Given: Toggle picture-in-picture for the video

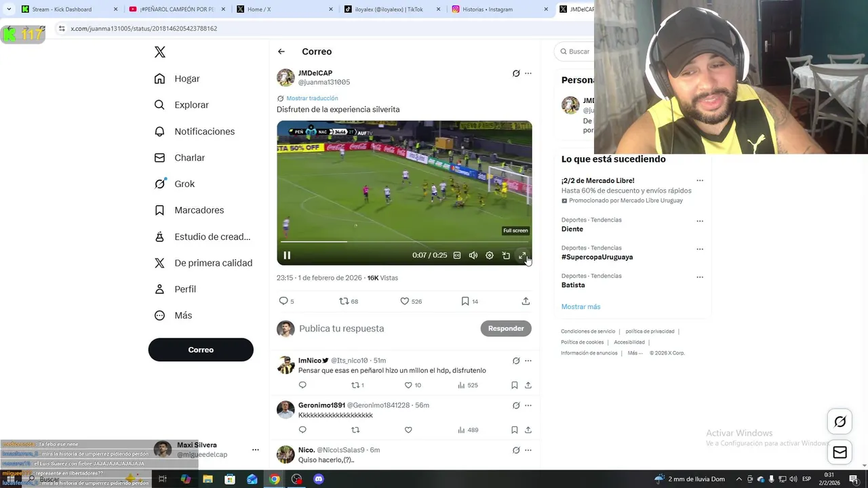Looking at the screenshot, I should click(506, 256).
